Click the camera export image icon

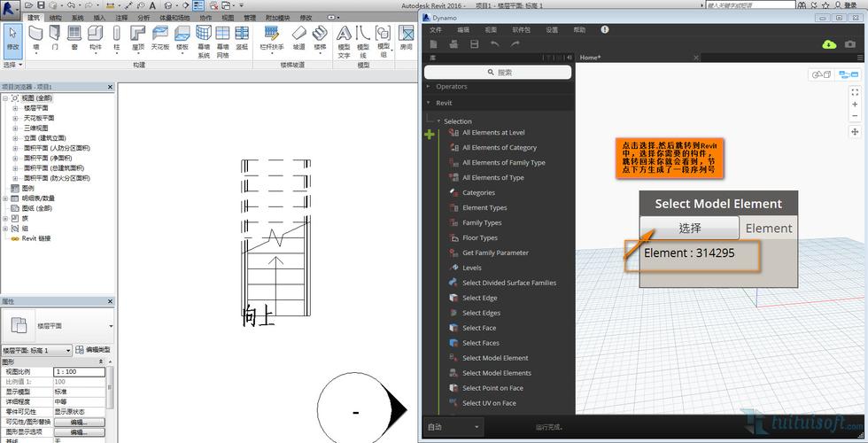tap(851, 43)
